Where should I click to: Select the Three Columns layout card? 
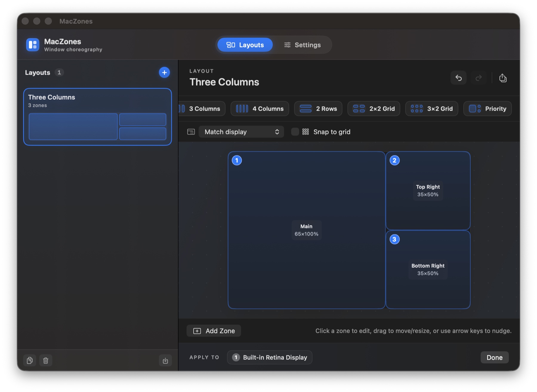(x=98, y=117)
